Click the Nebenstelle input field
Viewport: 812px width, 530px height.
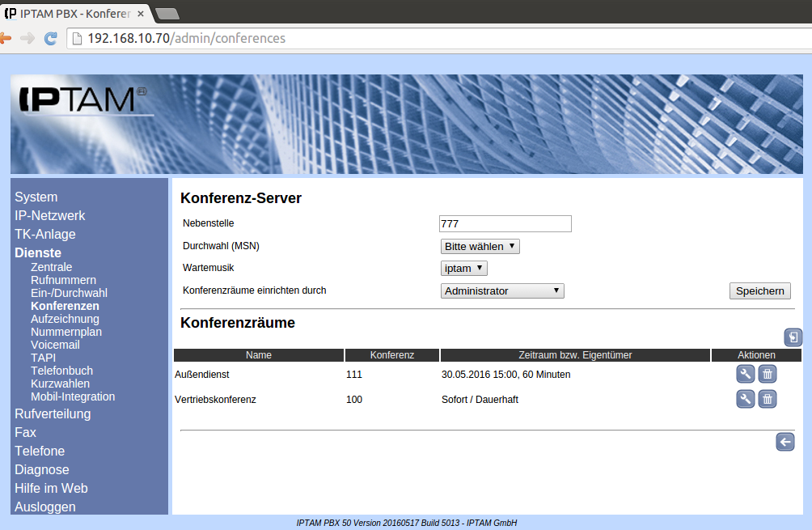coord(505,224)
